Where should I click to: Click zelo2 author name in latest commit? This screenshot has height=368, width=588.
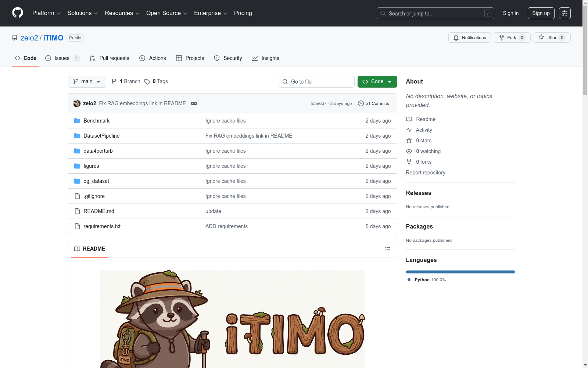click(x=90, y=103)
